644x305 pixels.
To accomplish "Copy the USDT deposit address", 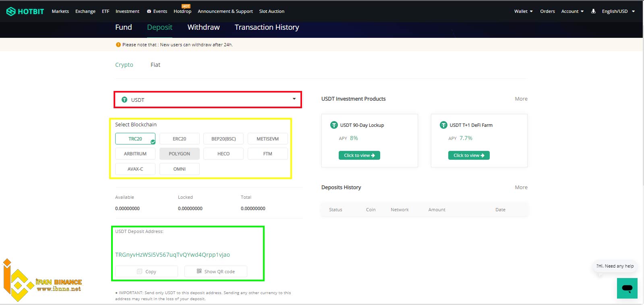I will pyautogui.click(x=147, y=272).
